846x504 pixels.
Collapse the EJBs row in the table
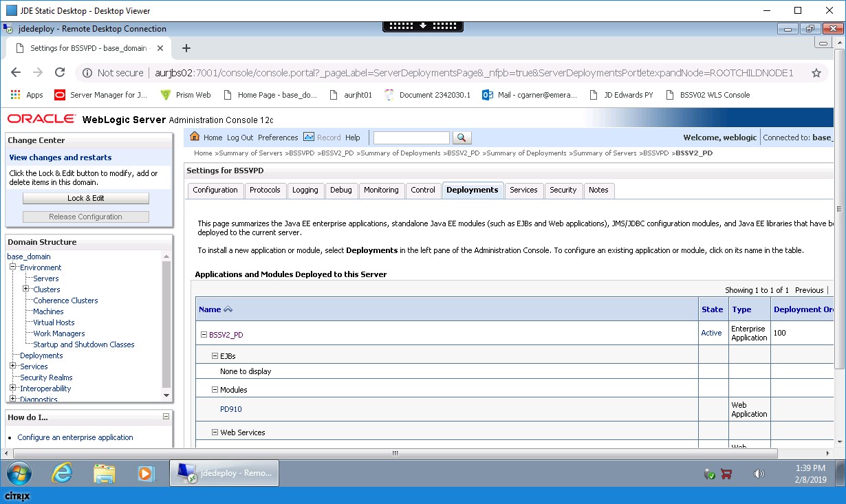[x=215, y=356]
